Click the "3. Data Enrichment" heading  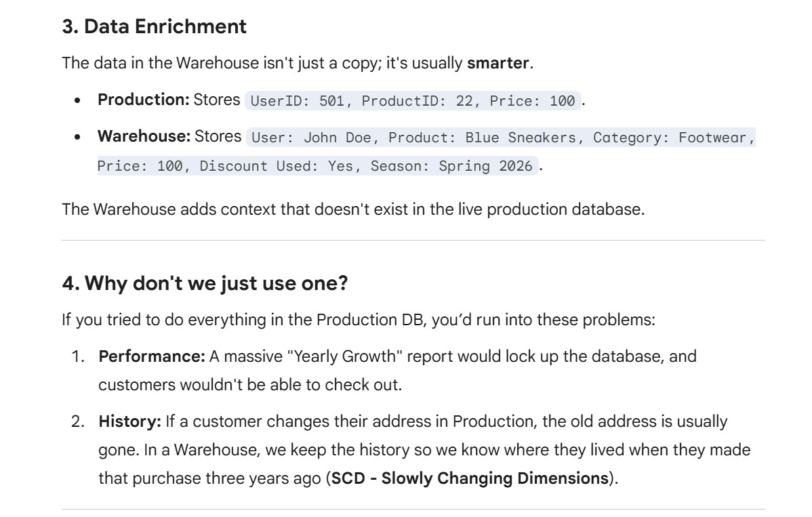(154, 28)
